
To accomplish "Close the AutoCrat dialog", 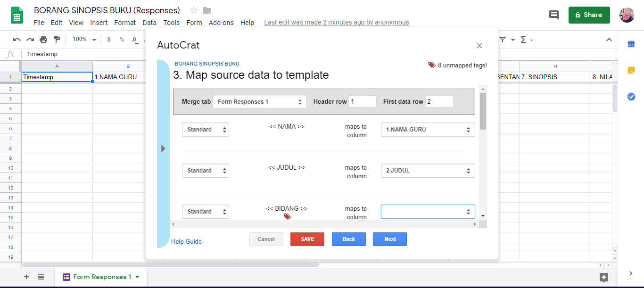I will tap(479, 46).
